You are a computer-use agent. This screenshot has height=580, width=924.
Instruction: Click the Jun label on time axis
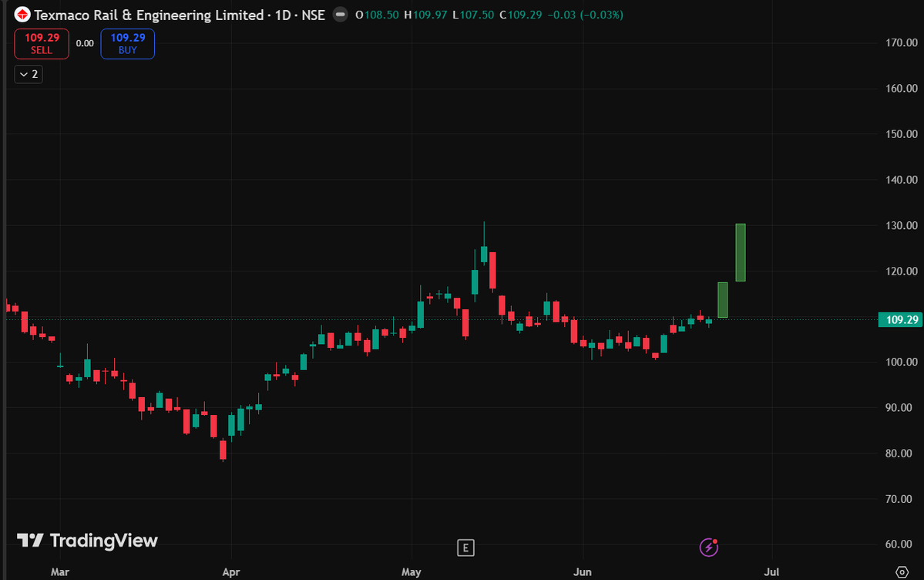coord(582,572)
